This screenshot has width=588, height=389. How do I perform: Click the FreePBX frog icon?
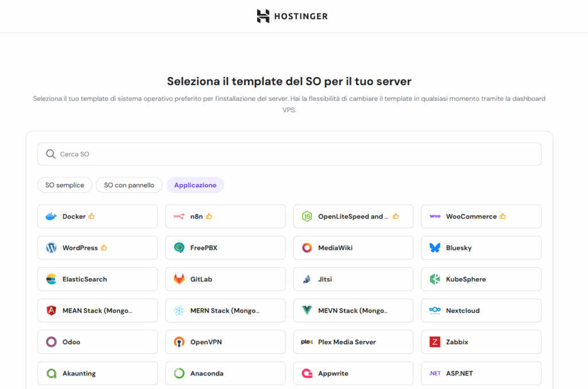pos(179,248)
